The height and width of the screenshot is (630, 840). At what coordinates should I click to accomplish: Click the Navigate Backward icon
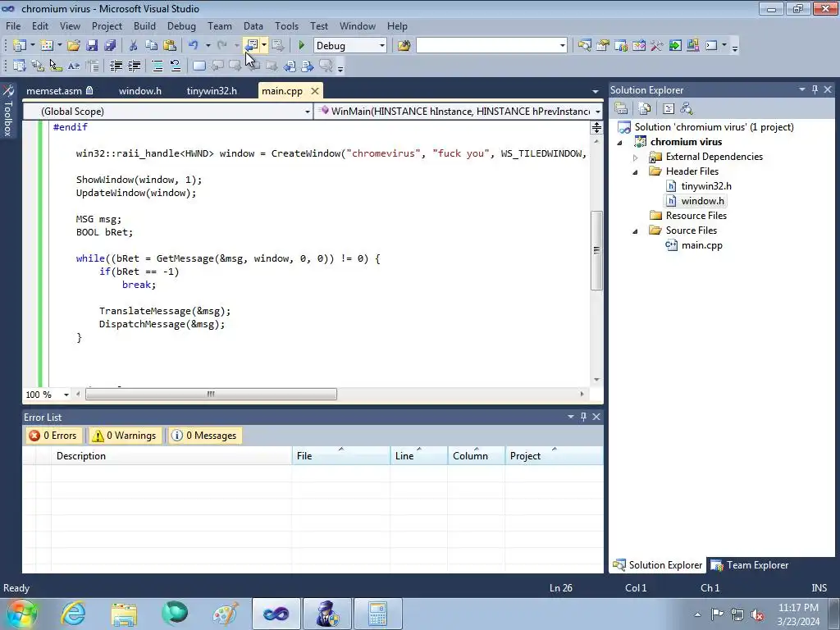click(x=251, y=46)
